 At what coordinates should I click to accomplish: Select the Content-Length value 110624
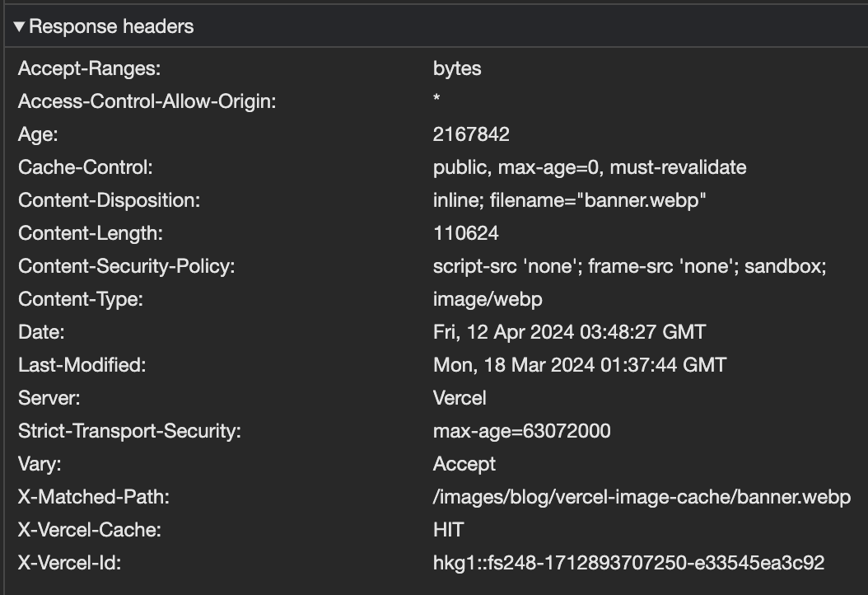click(x=465, y=233)
